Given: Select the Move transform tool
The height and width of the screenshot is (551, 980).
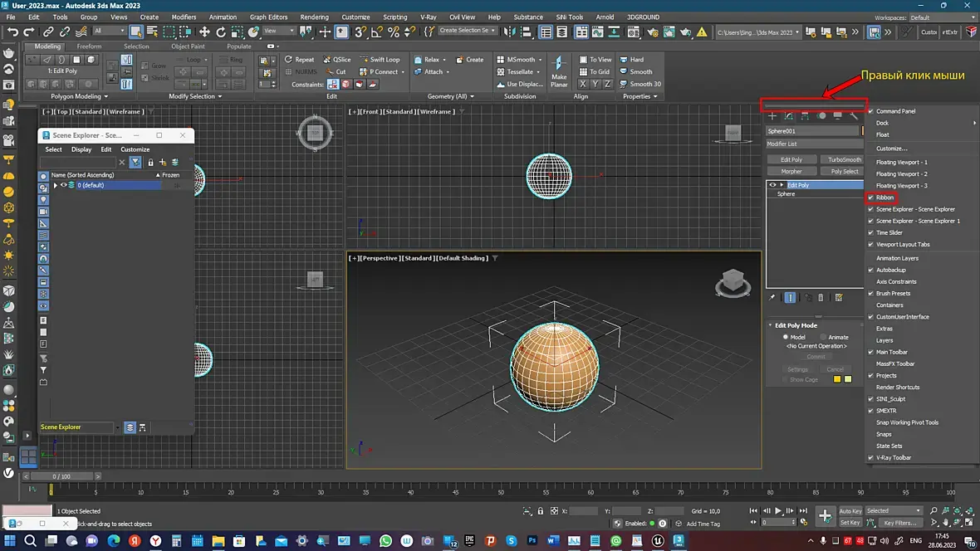Looking at the screenshot, I should pos(204,32).
